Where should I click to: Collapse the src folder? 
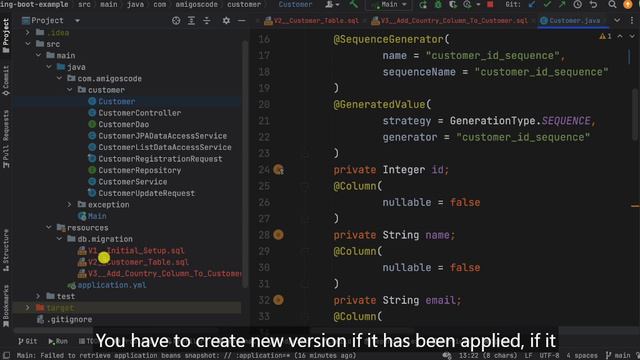[27, 44]
